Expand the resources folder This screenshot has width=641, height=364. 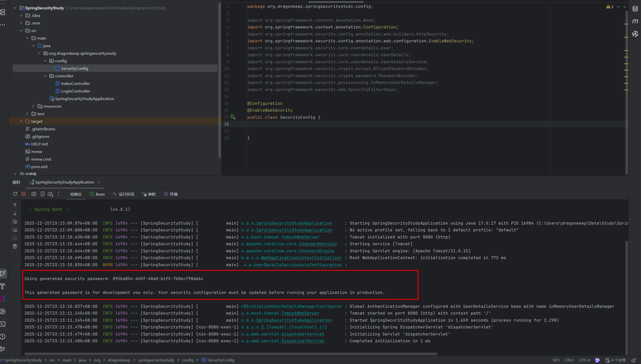[x=33, y=106]
